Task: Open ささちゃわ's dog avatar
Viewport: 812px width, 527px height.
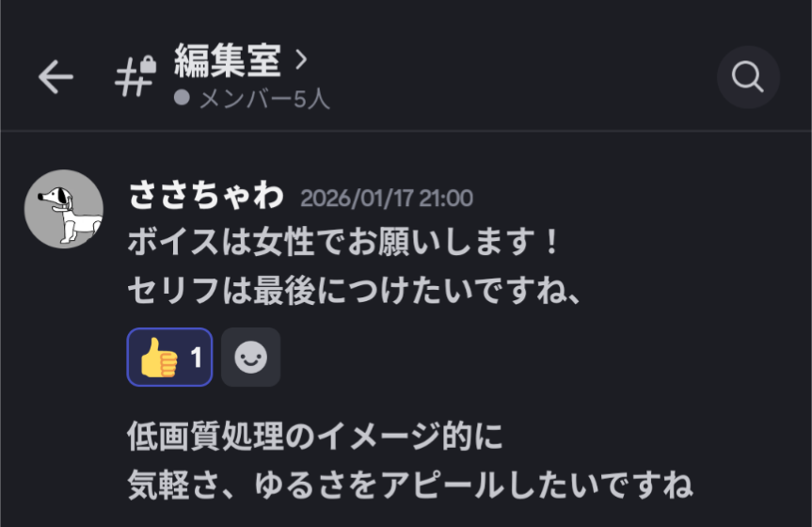Action: pyautogui.click(x=64, y=209)
